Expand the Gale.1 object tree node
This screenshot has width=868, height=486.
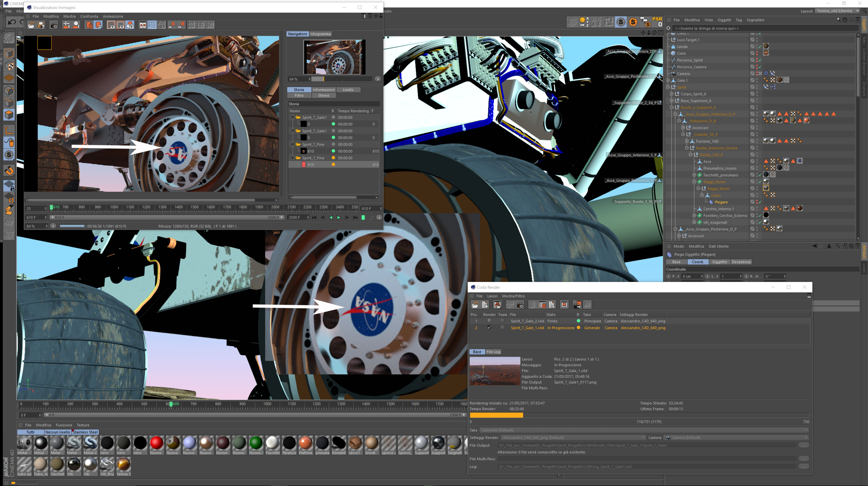[668, 80]
